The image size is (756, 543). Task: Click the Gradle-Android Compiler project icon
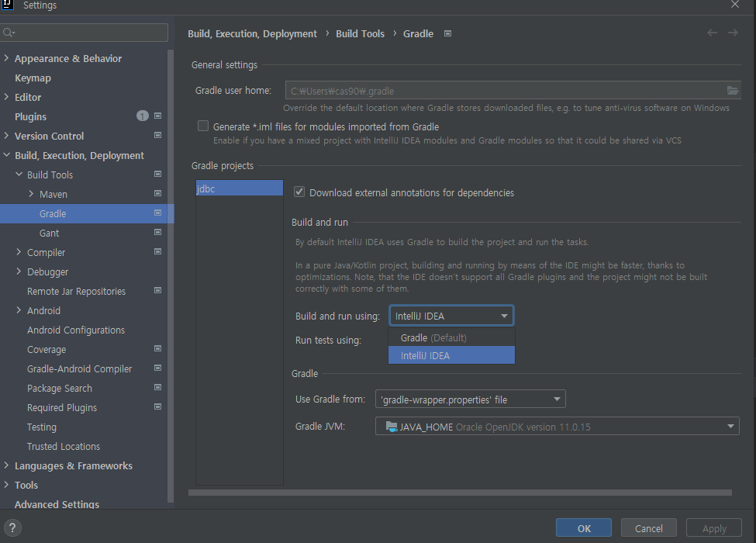click(x=157, y=368)
